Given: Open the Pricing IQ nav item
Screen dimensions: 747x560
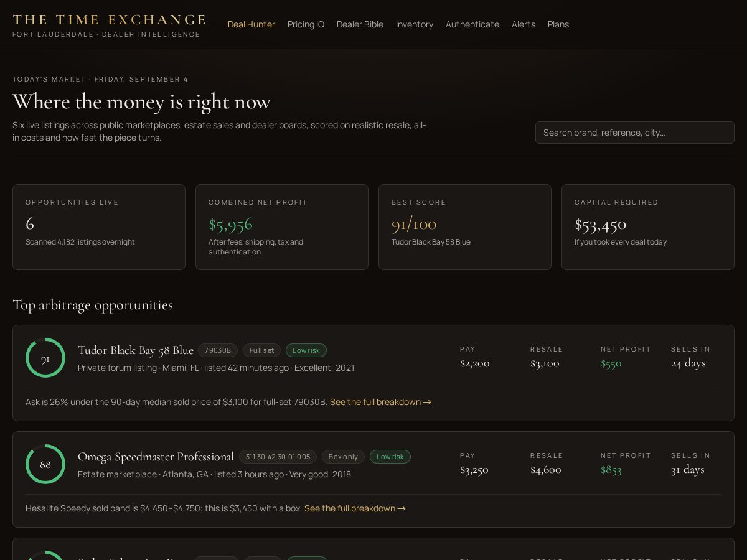Looking at the screenshot, I should point(306,24).
